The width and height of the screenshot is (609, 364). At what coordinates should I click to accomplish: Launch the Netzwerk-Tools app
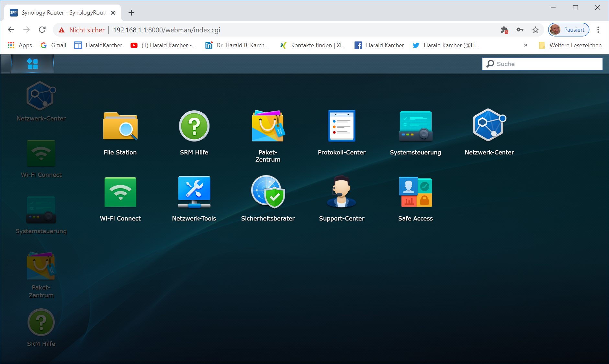[194, 192]
